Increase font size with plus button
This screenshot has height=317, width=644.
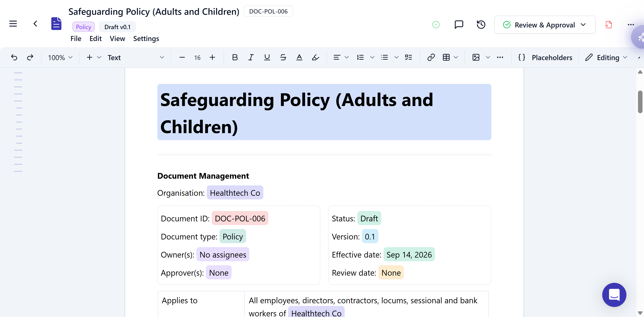[212, 57]
